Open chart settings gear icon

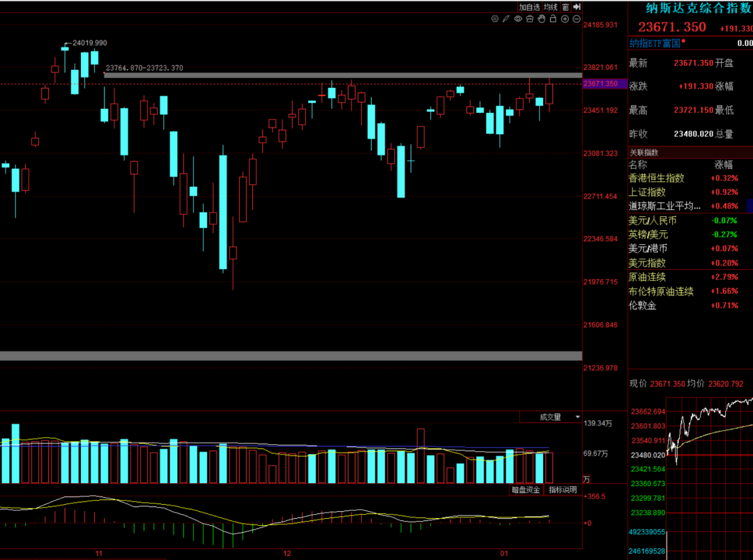(495, 19)
